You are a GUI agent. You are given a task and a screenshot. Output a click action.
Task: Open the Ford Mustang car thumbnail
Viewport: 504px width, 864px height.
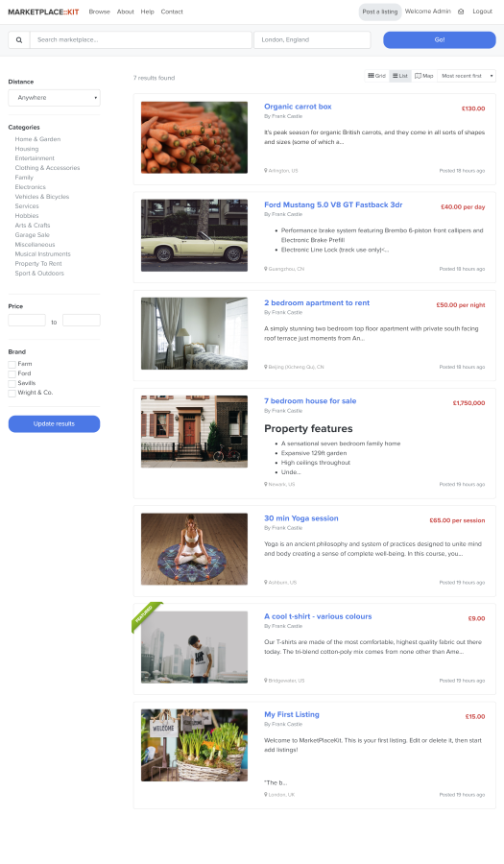(194, 235)
